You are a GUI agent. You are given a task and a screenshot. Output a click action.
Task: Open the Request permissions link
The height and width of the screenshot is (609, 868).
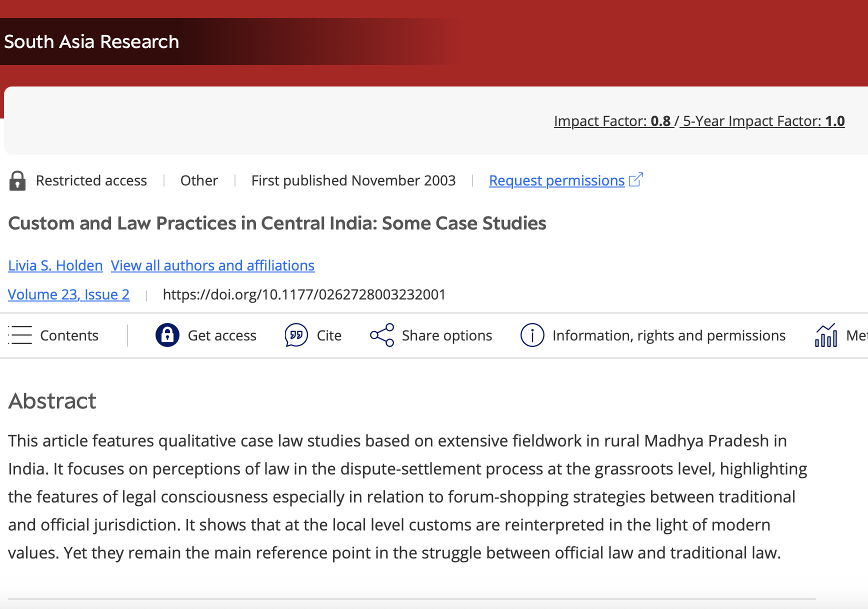pyautogui.click(x=556, y=180)
